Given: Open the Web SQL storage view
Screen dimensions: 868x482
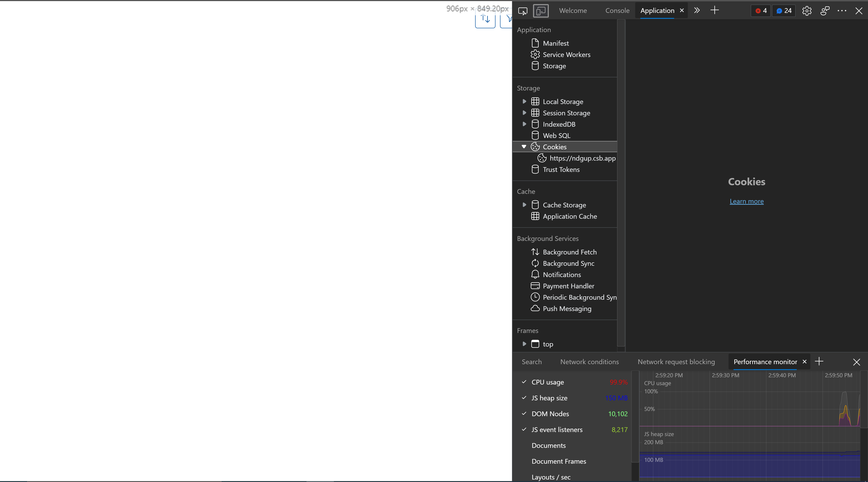Looking at the screenshot, I should pyautogui.click(x=556, y=135).
